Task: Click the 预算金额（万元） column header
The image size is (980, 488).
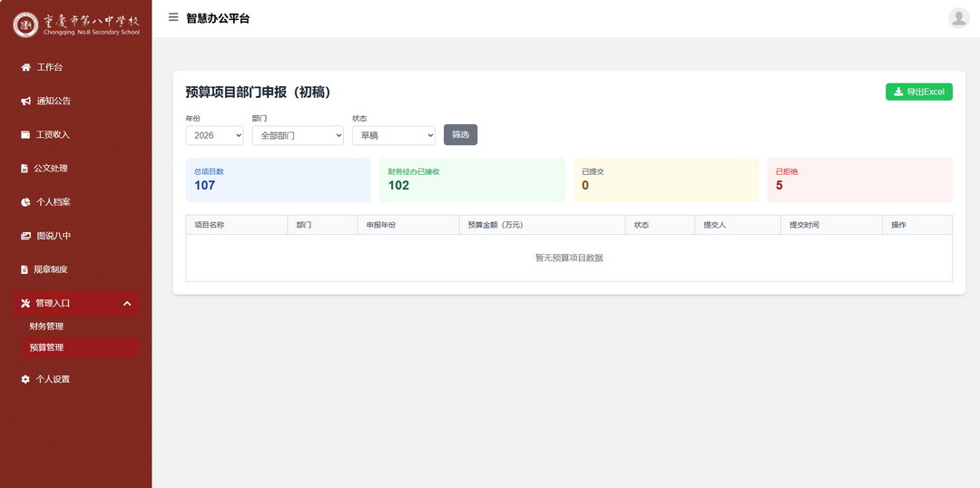Action: click(x=495, y=225)
